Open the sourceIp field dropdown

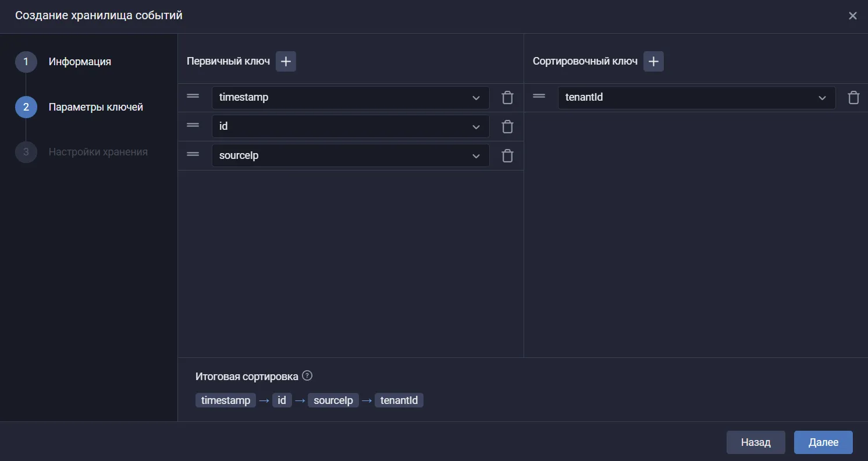pos(351,155)
